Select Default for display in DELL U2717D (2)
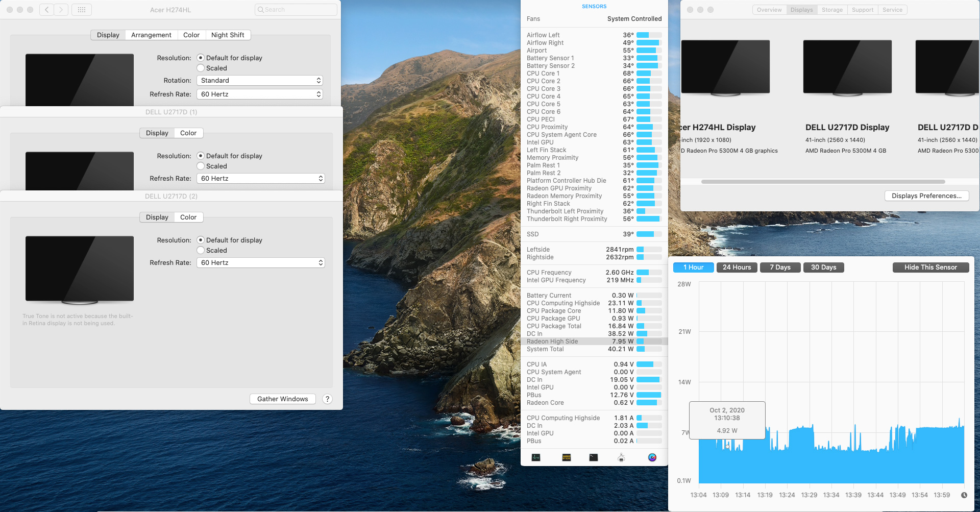The width and height of the screenshot is (980, 512). [x=201, y=240]
